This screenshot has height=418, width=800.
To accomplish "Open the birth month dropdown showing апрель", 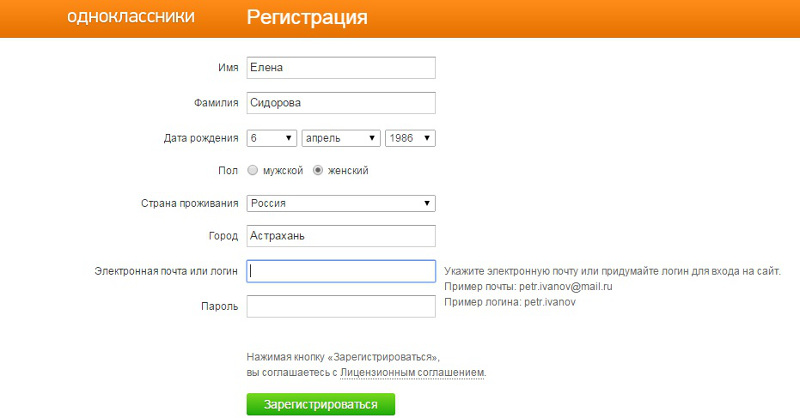I will point(341,138).
